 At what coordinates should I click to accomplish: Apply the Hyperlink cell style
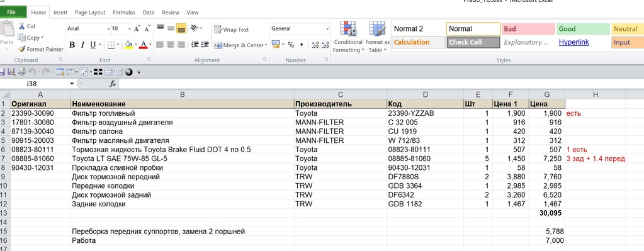pos(583,42)
